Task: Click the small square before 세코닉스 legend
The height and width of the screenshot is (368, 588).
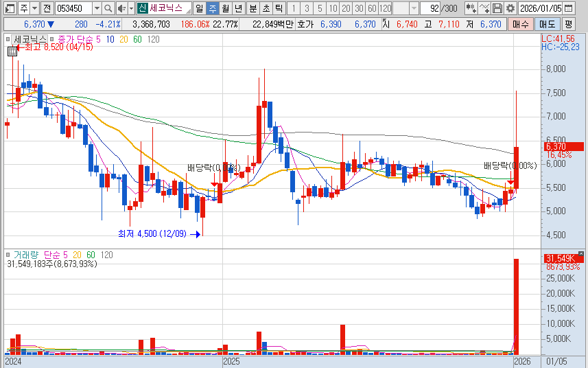Action: 8,39
